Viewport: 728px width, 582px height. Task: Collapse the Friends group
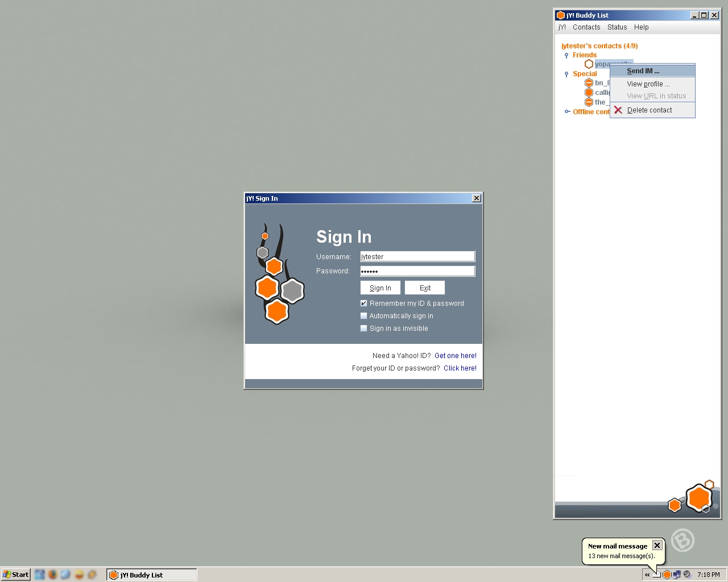(566, 56)
